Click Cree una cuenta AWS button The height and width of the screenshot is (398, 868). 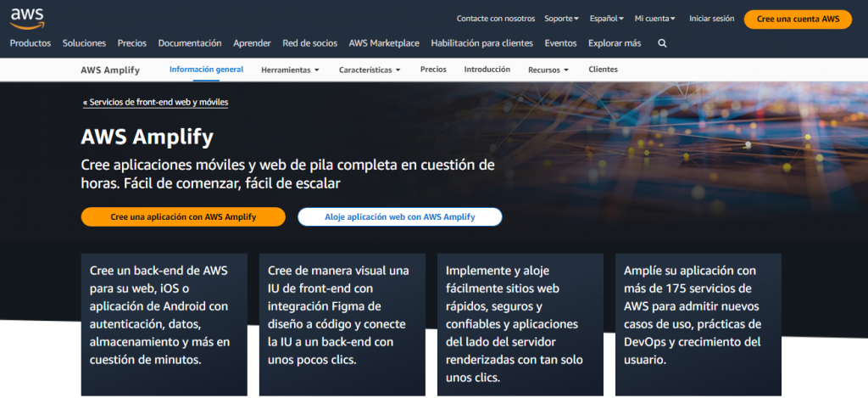pyautogui.click(x=798, y=19)
